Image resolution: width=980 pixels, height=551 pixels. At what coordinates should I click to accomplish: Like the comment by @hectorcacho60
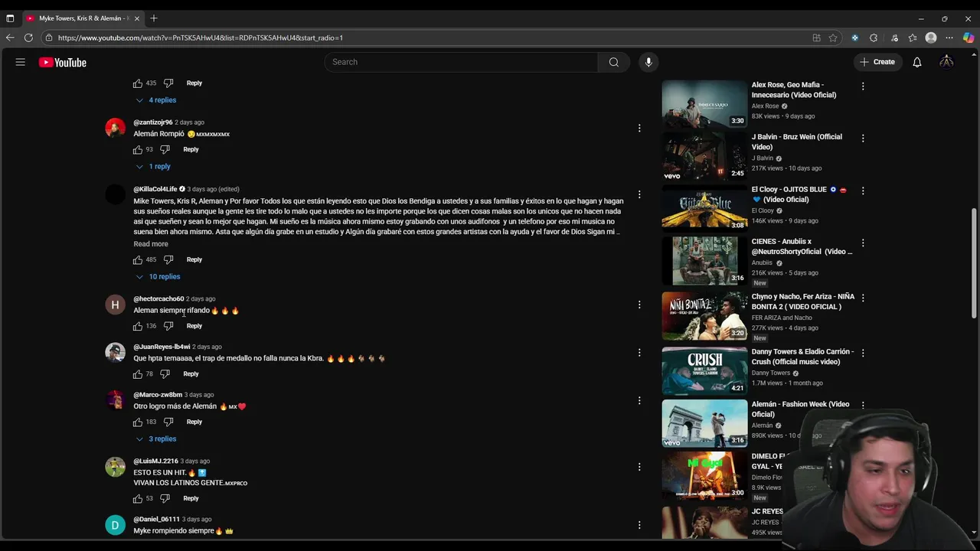click(138, 326)
